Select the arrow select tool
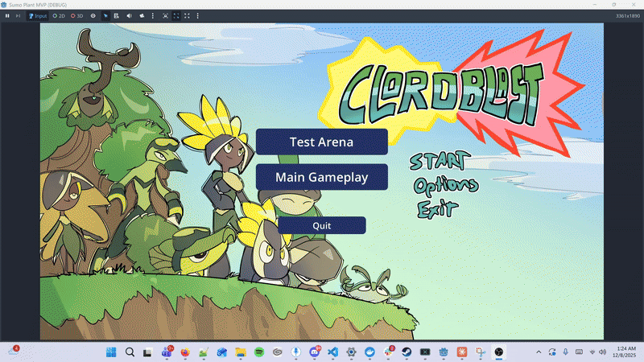The width and height of the screenshot is (644, 362). tap(105, 15)
